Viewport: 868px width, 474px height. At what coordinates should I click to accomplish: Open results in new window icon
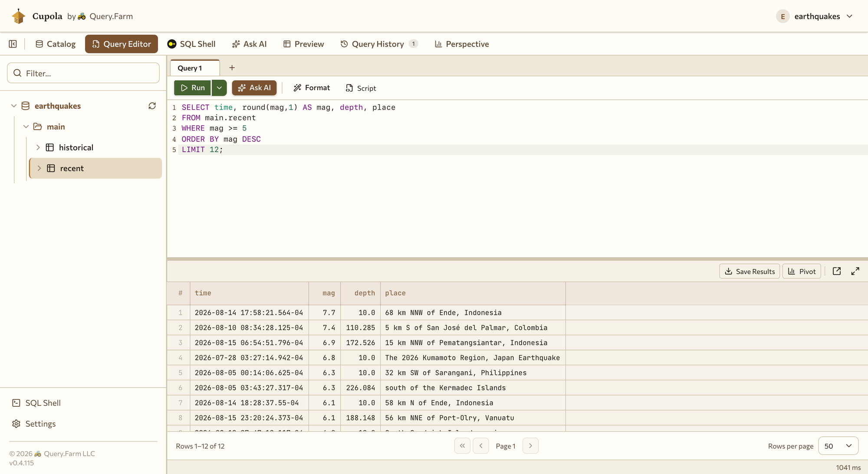pyautogui.click(x=837, y=271)
